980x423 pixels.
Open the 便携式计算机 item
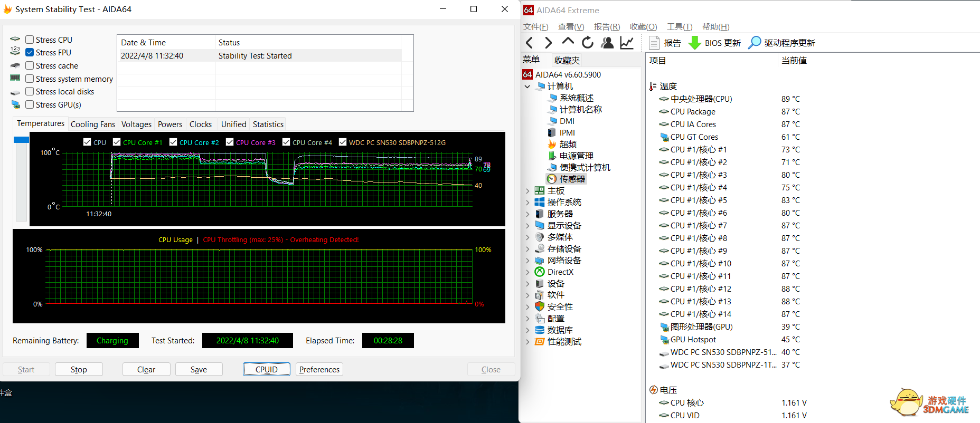(x=585, y=168)
